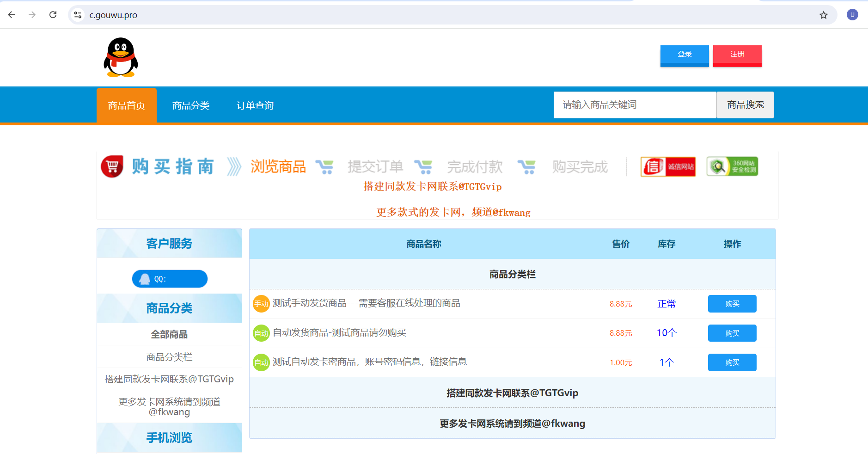Image resolution: width=868 pixels, height=454 pixels.
Task: Click the browser forward arrow
Action: pos(32,15)
